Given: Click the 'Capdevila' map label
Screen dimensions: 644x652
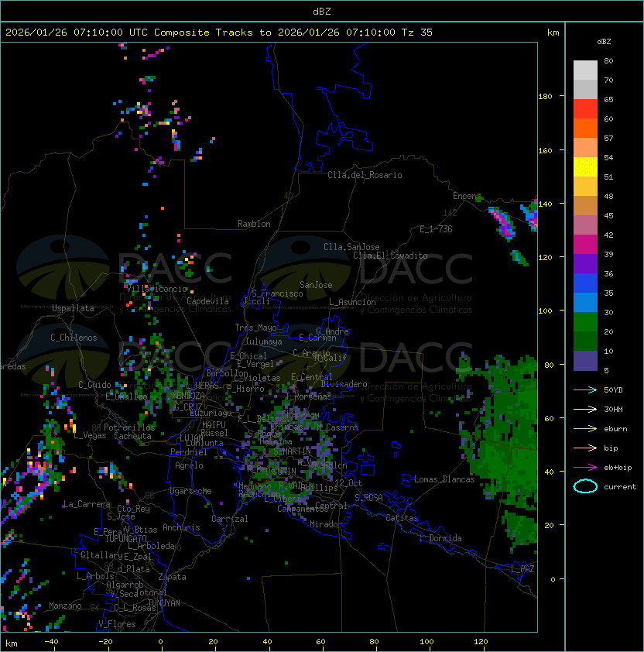Looking at the screenshot, I should tap(207, 301).
